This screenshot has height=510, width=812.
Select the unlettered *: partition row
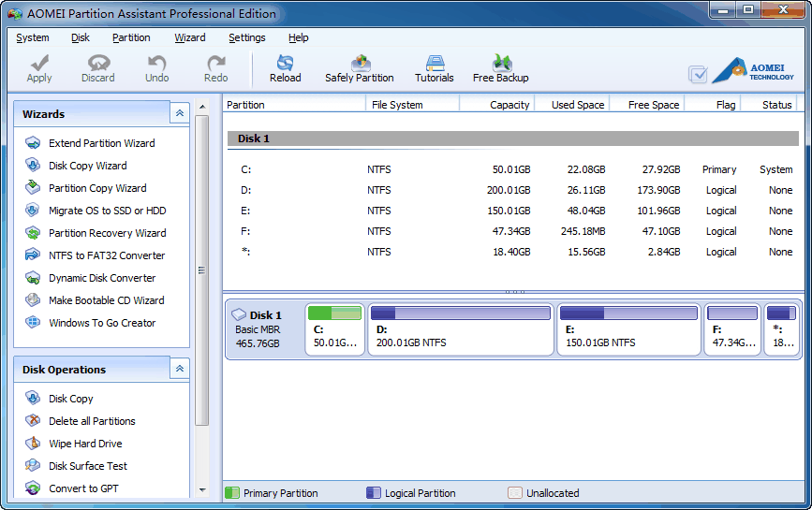[x=513, y=252]
